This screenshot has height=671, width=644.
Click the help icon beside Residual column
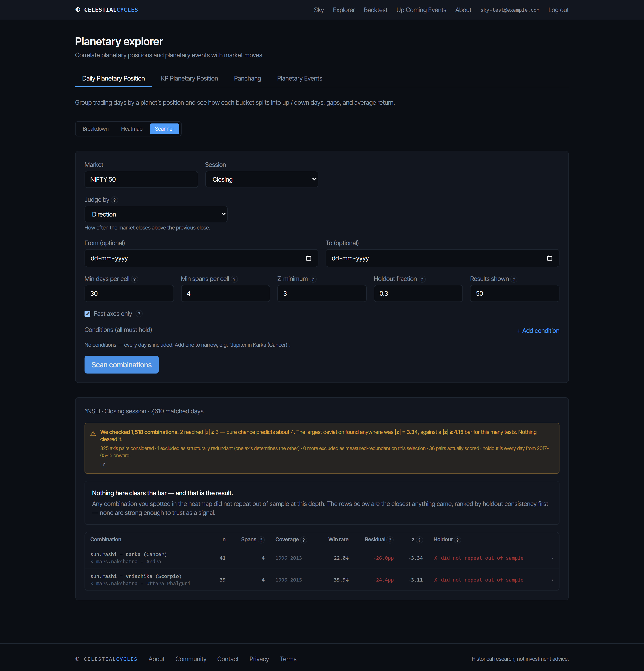(x=390, y=540)
